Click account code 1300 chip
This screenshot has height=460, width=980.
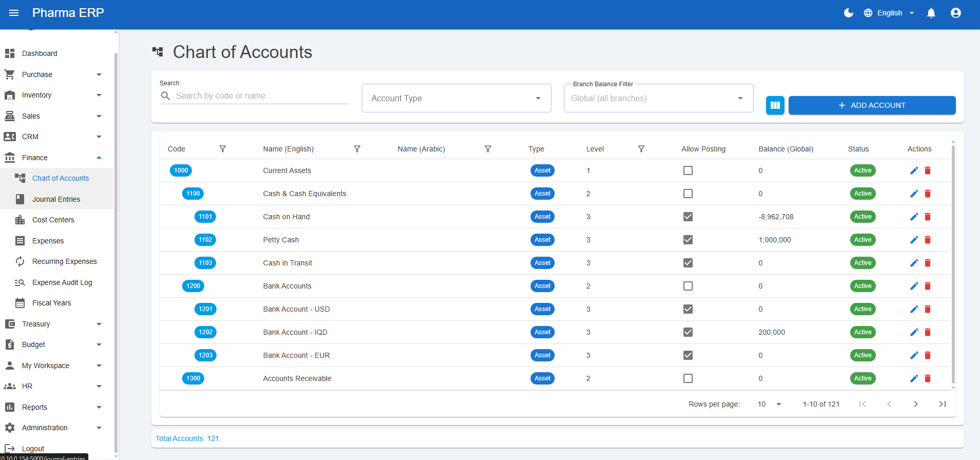pos(193,378)
